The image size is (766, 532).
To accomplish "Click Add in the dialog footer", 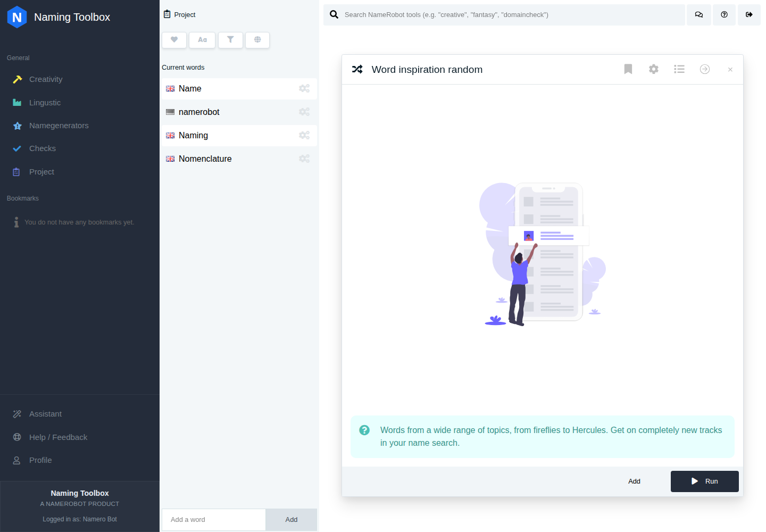I will tap(634, 481).
